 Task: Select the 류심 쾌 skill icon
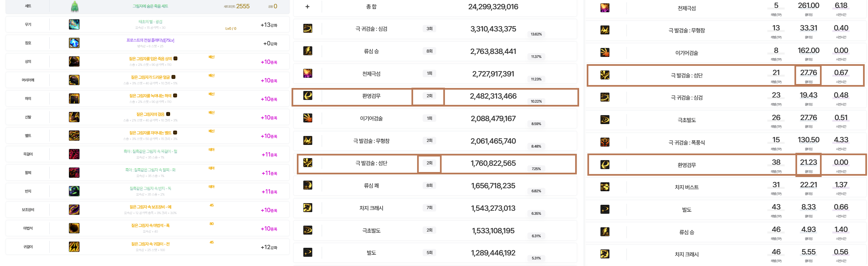tap(307, 186)
